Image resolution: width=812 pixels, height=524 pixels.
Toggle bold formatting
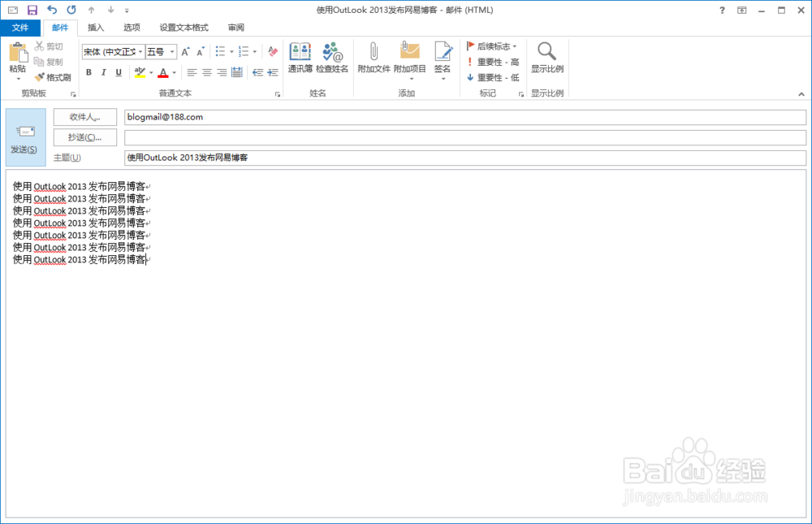coord(89,72)
